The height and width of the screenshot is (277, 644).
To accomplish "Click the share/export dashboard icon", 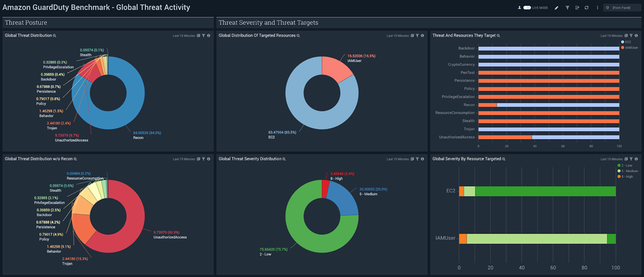I will [x=577, y=8].
